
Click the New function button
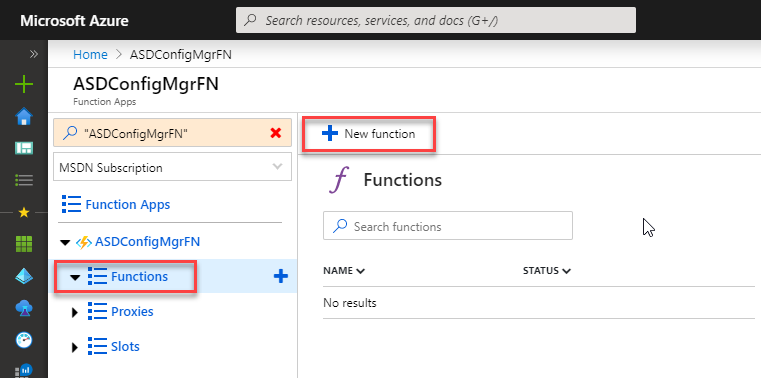click(x=368, y=134)
